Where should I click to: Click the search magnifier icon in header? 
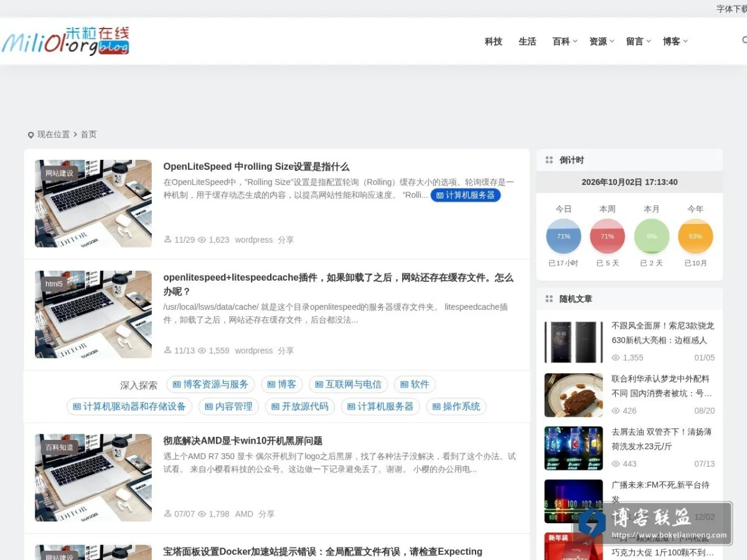click(x=745, y=40)
